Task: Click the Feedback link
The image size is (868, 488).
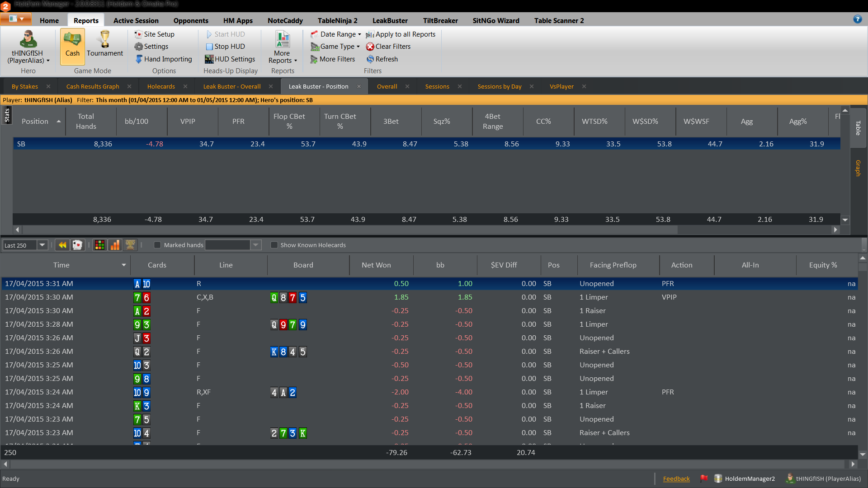Action: click(676, 479)
